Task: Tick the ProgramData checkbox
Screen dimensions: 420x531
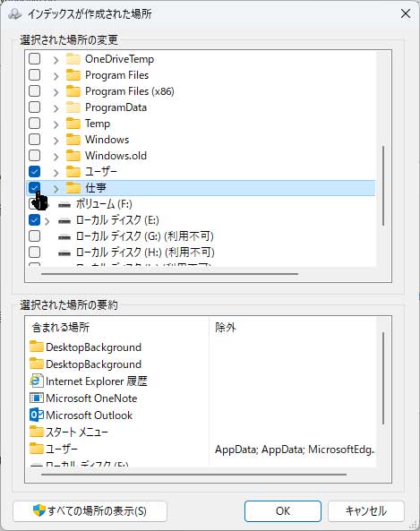Action: (x=35, y=107)
